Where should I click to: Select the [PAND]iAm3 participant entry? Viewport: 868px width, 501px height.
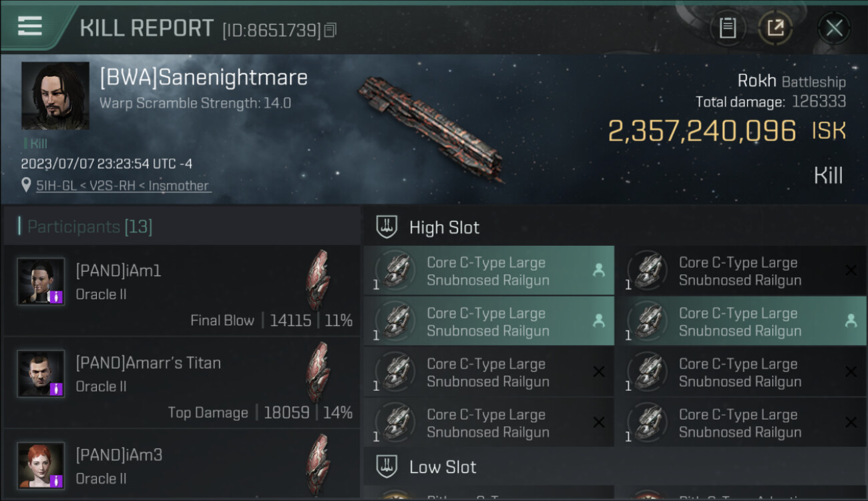[x=180, y=466]
